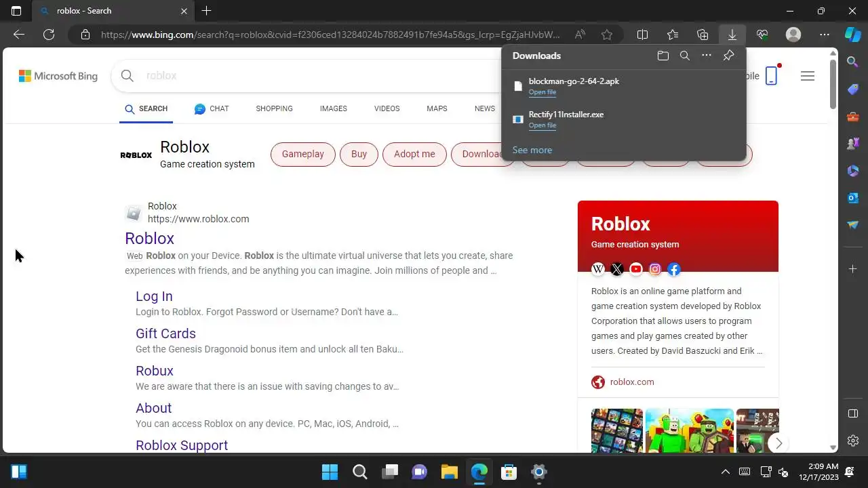Open sidebar Shopping tag icon
Viewport: 868px width, 488px height.
pyautogui.click(x=853, y=89)
